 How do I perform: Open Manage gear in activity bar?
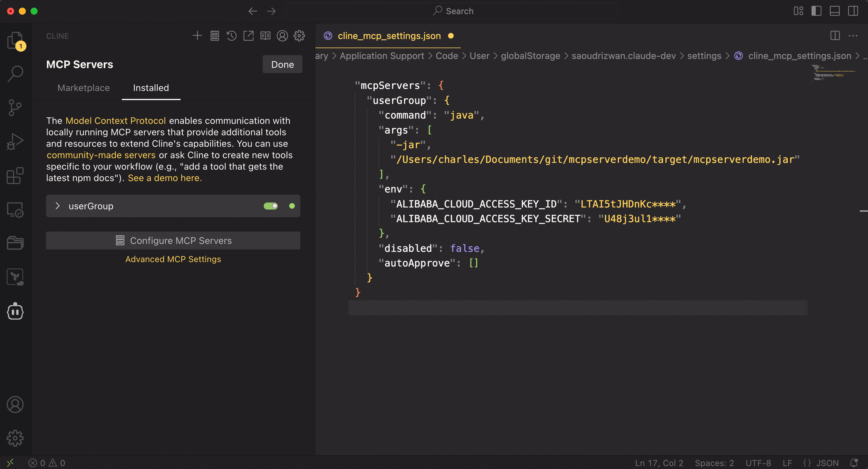point(15,438)
